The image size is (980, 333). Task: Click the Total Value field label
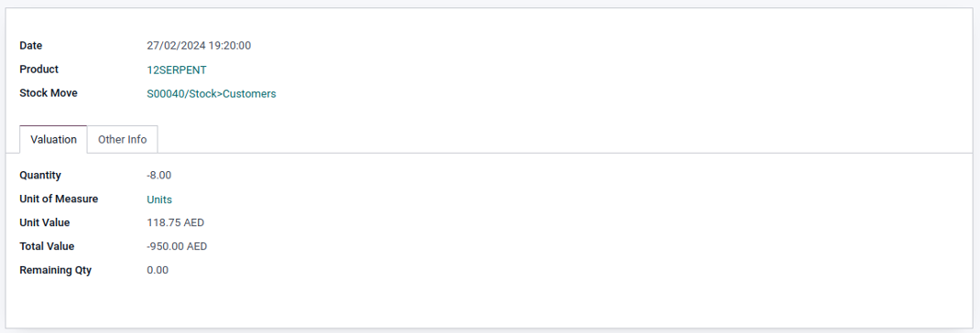click(47, 246)
